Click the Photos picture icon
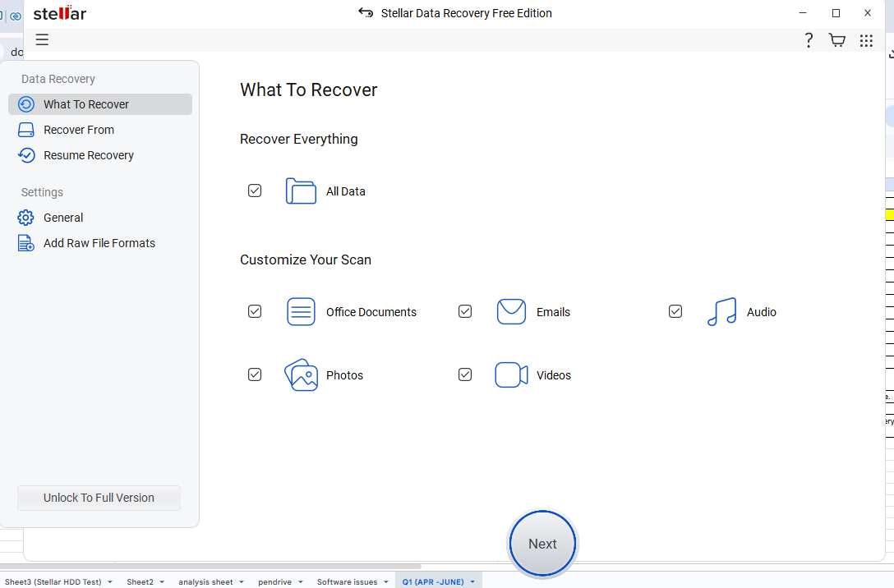The height and width of the screenshot is (588, 894). (301, 375)
